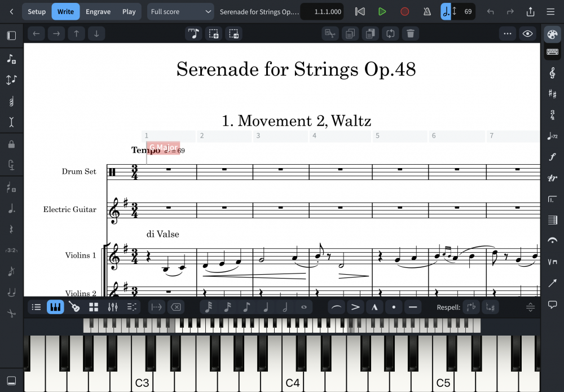
Task: Navigate down with the down arrow button
Action: [x=96, y=34]
